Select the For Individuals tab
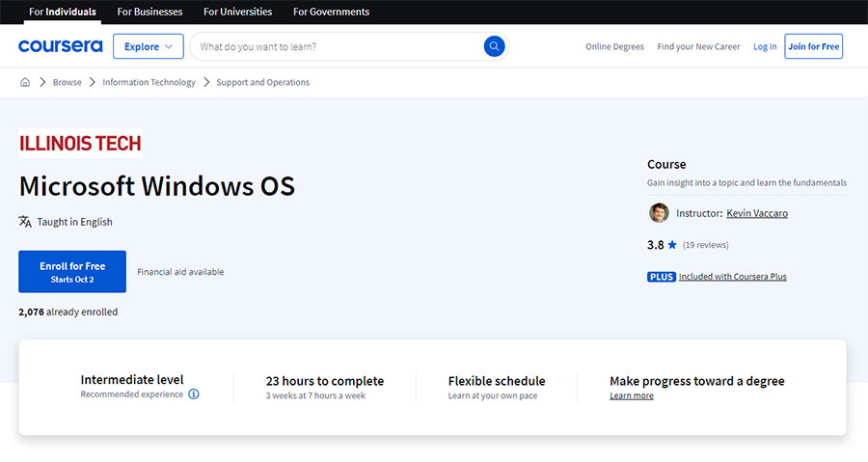 pyautogui.click(x=63, y=12)
